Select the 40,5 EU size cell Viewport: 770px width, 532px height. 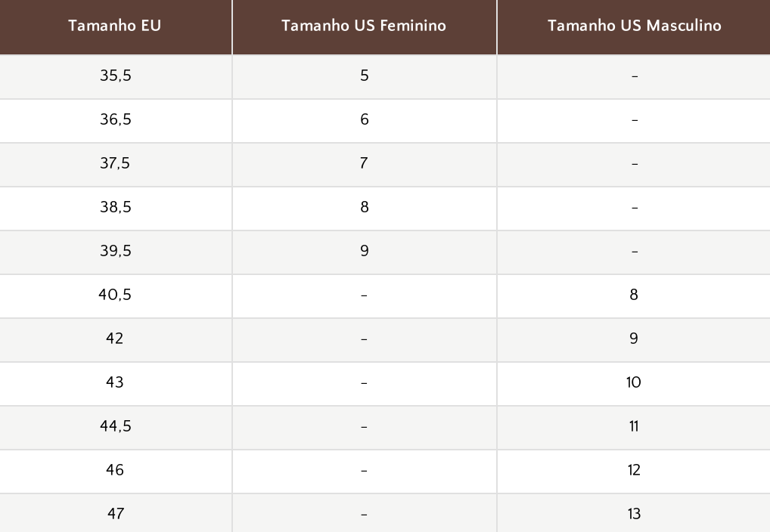coord(116,296)
